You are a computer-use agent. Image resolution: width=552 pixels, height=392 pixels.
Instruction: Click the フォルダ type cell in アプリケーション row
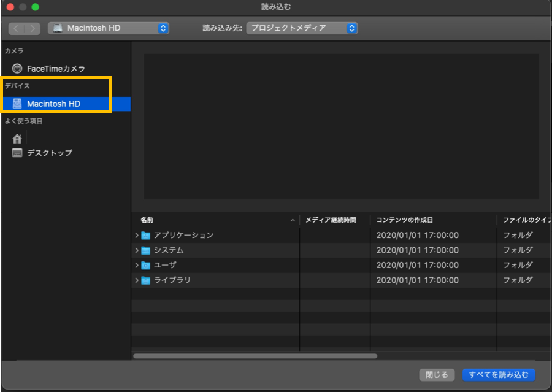click(518, 236)
